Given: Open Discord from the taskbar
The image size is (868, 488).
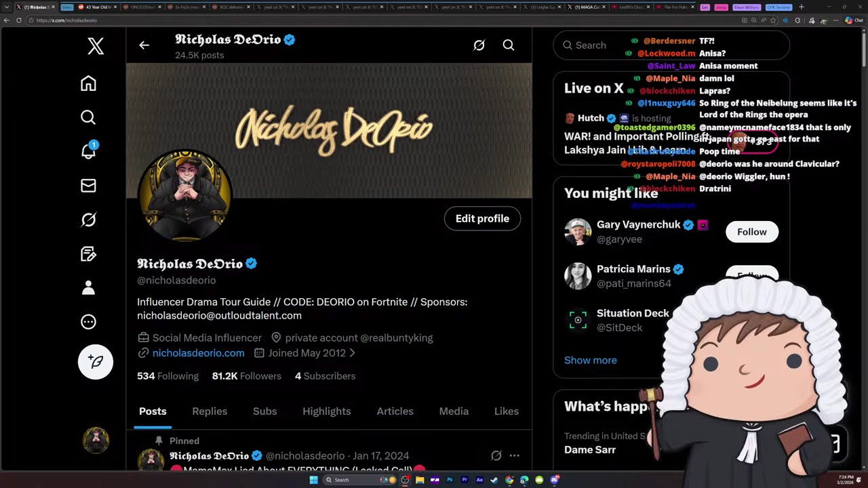Looking at the screenshot, I should (555, 480).
